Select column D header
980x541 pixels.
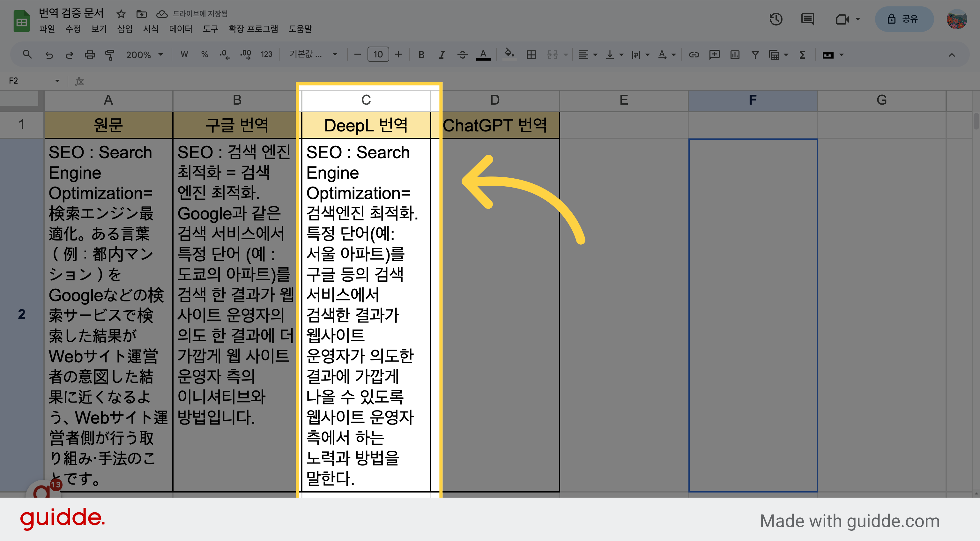[495, 100]
